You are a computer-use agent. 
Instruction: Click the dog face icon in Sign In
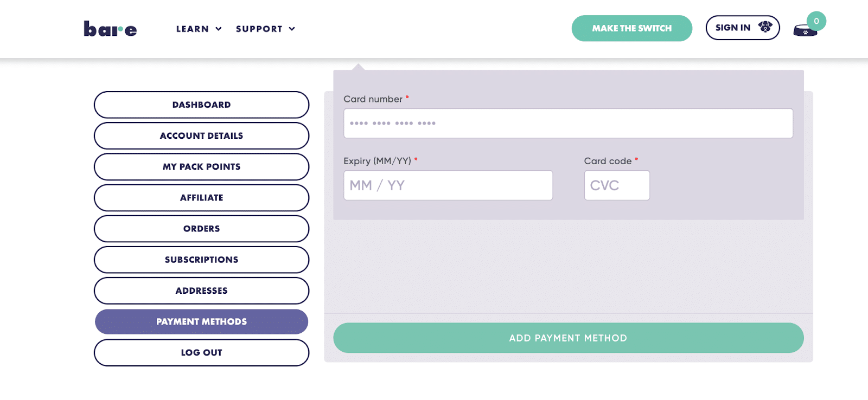[765, 27]
